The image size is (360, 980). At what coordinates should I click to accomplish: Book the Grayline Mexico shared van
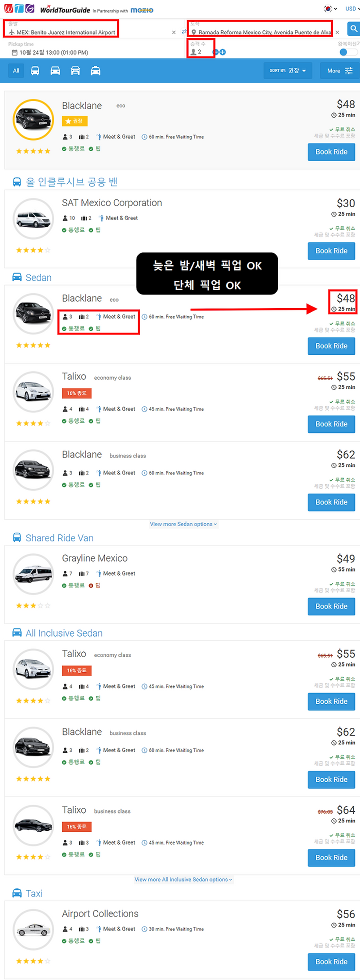[331, 606]
